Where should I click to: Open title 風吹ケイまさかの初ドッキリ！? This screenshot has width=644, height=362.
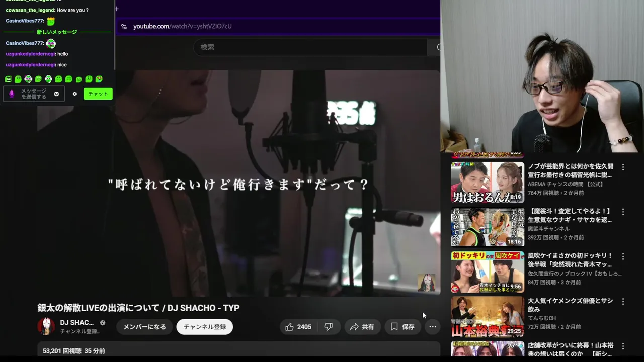click(x=570, y=260)
